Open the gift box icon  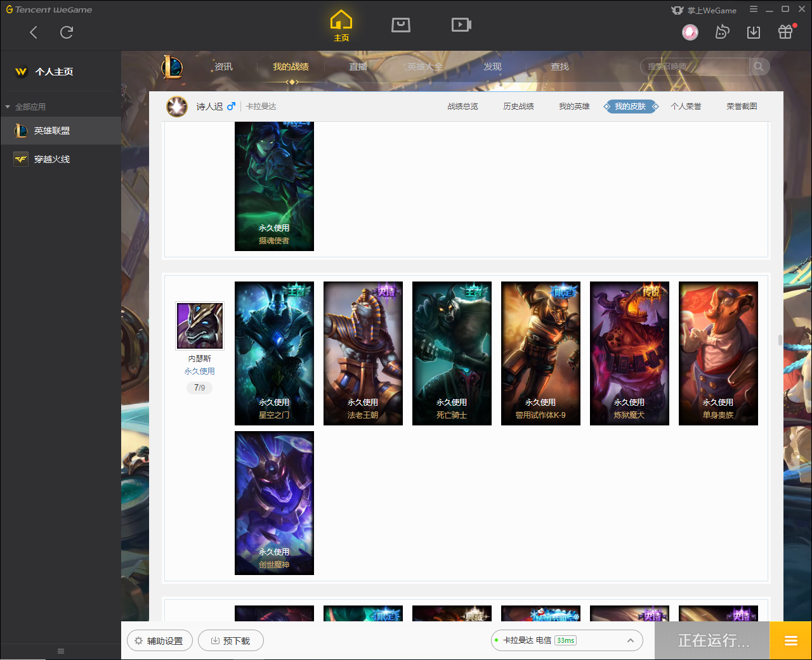[785, 32]
